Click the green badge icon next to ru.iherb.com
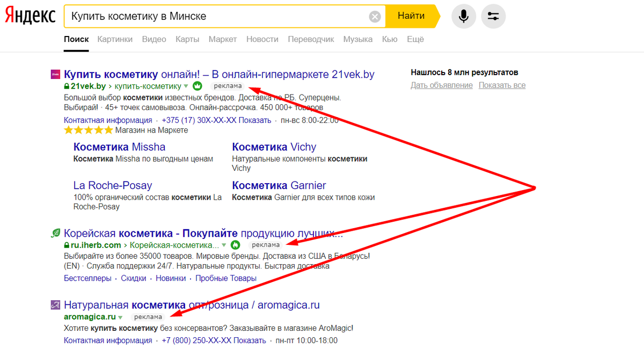This screenshot has height=356, width=644. 235,244
